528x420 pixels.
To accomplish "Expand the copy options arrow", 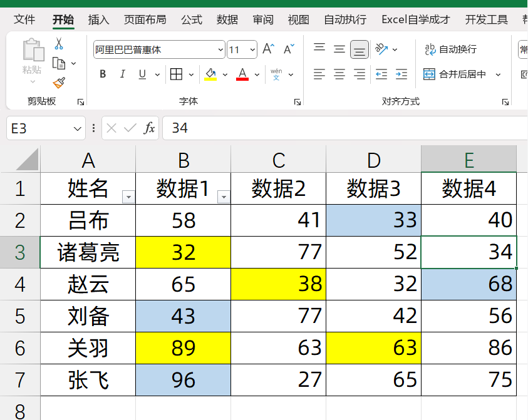I will (x=74, y=63).
